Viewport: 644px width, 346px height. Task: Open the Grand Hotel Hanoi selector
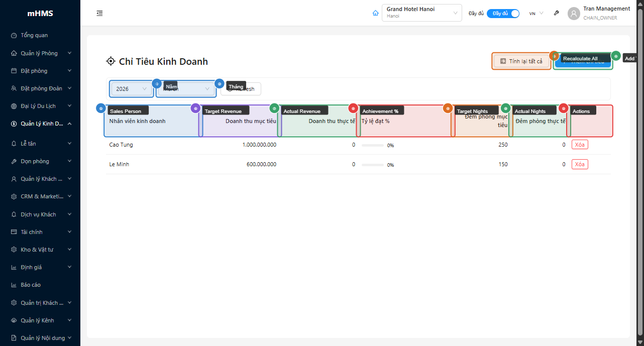(x=421, y=13)
